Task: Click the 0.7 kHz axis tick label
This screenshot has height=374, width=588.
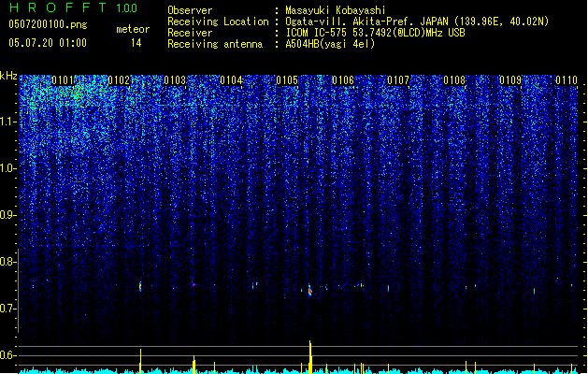Action: tap(7, 309)
